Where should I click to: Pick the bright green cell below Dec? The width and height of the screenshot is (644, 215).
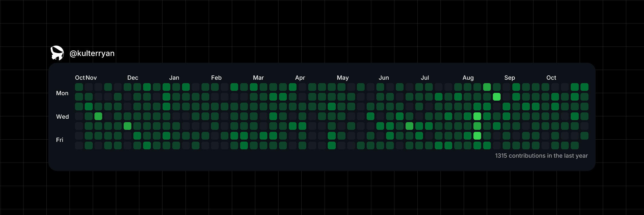(127, 126)
